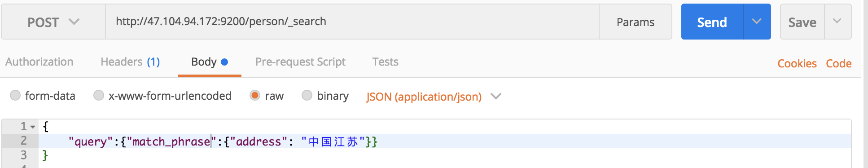Switch to the Headers (1) tab
868x168 pixels.
pyautogui.click(x=130, y=62)
